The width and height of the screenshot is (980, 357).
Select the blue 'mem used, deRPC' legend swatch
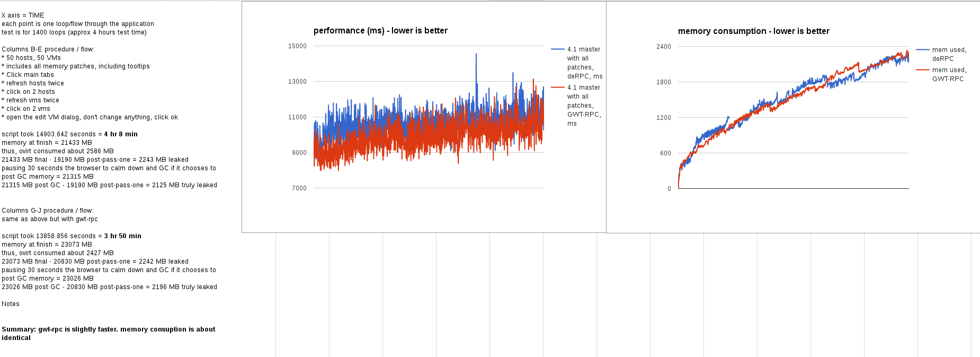[x=923, y=50]
